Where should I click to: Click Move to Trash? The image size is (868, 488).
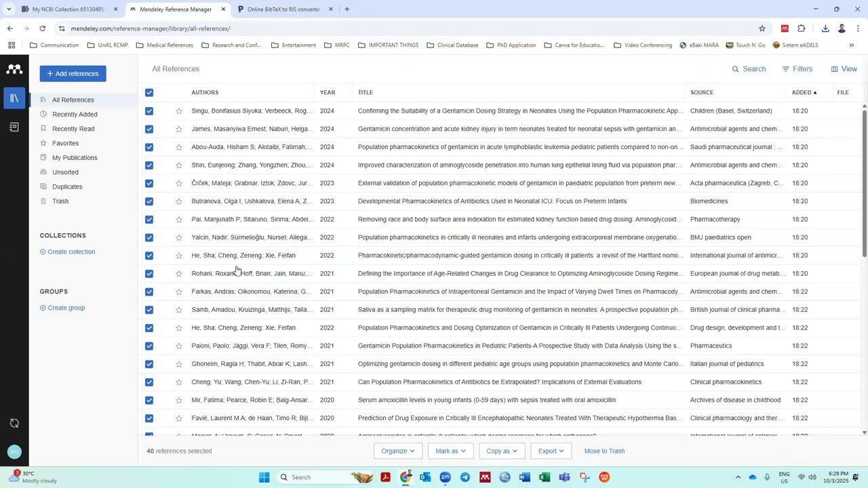coord(604,451)
